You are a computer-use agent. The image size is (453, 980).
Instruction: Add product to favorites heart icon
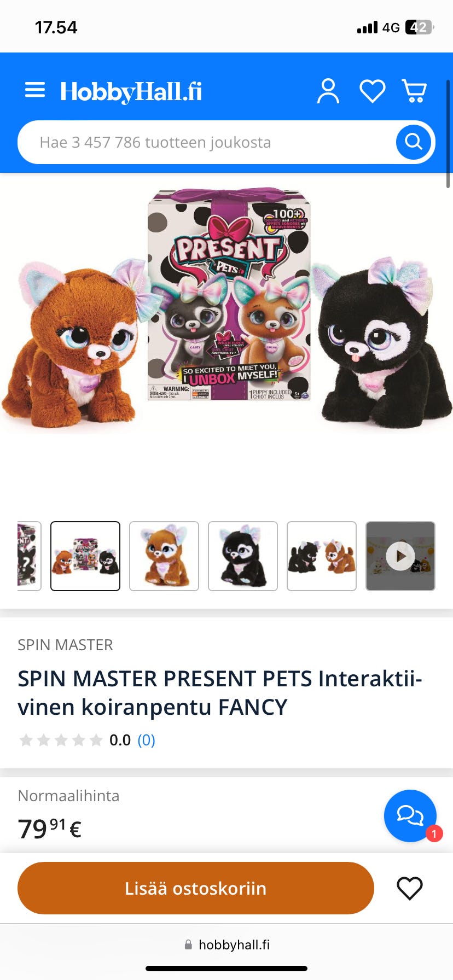[410, 888]
